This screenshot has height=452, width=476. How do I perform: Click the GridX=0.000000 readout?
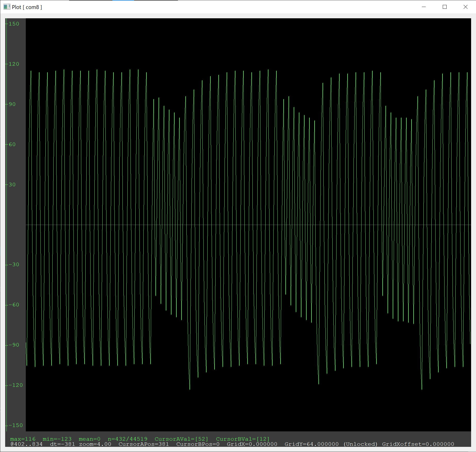(x=252, y=444)
